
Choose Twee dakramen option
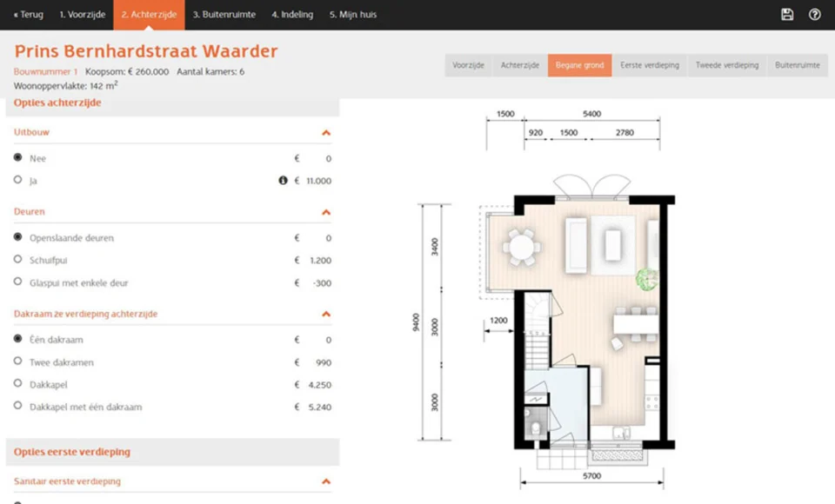point(18,361)
